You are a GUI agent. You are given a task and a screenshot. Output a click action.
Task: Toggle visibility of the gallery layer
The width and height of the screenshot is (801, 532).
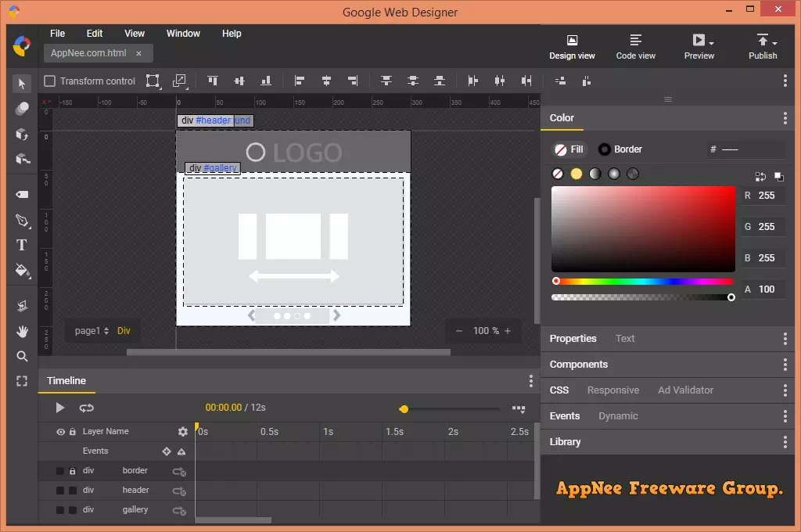pyautogui.click(x=59, y=510)
